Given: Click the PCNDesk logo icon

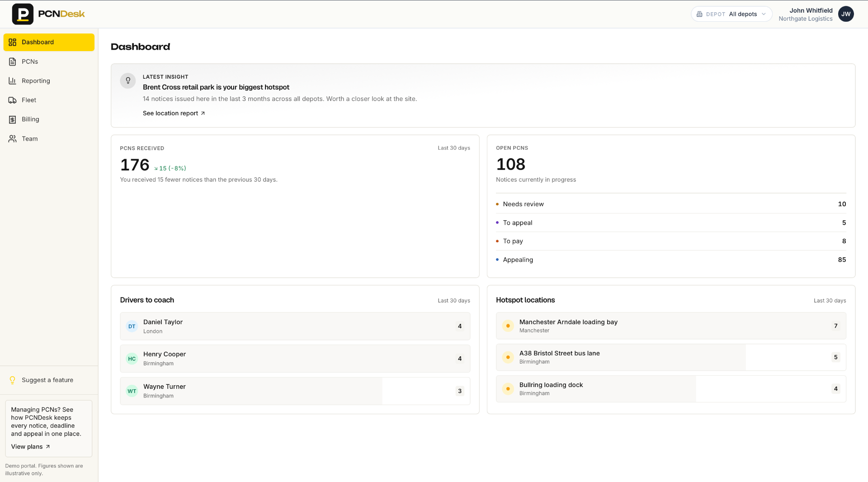Looking at the screenshot, I should point(23,14).
